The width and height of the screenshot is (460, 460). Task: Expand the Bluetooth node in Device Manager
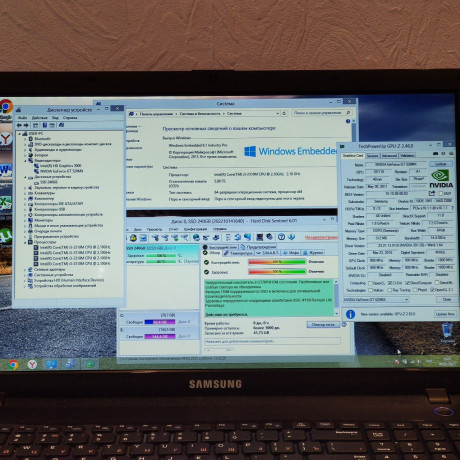(x=25, y=139)
